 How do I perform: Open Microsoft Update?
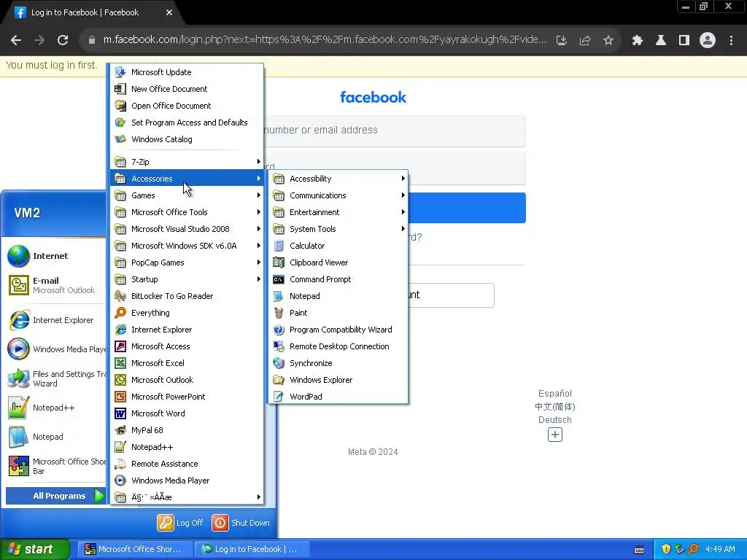point(187,72)
